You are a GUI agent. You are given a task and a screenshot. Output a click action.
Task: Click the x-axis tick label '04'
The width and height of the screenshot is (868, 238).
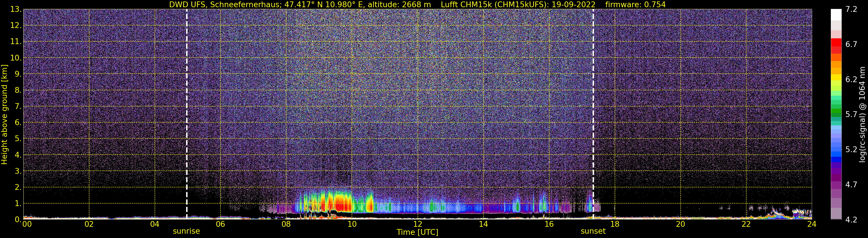(155, 224)
